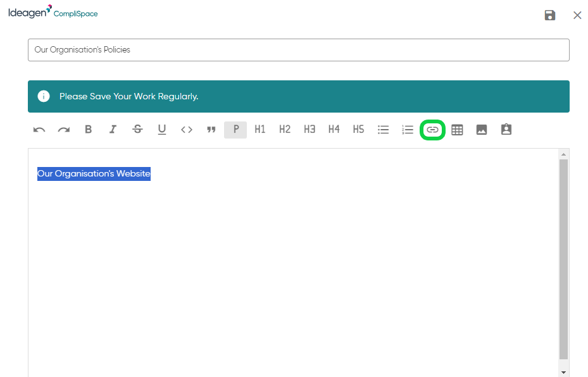Apply Heading 5 style
The image size is (588, 377).
click(x=358, y=129)
